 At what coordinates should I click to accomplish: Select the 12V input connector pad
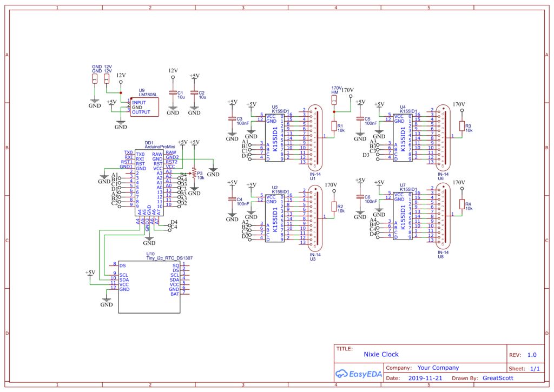point(107,79)
